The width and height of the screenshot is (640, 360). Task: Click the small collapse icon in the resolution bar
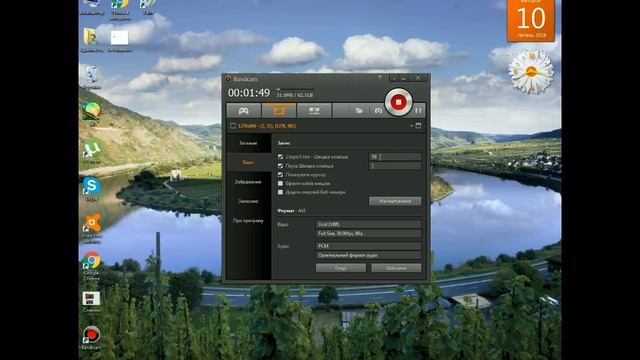coord(411,126)
